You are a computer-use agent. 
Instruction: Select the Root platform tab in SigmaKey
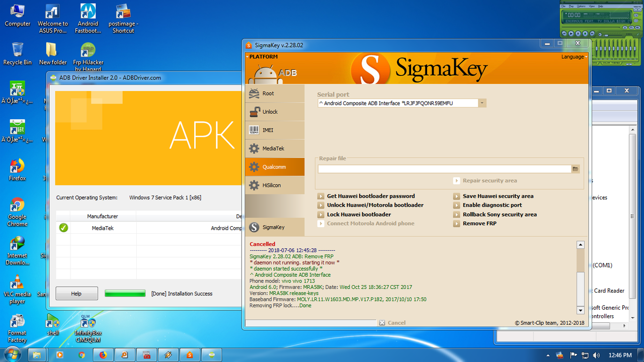[275, 94]
